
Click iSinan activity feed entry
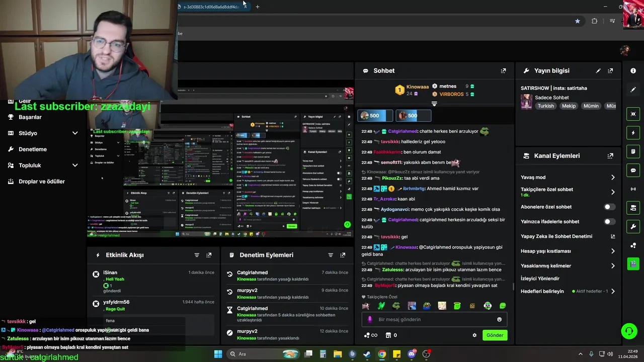coord(153,282)
